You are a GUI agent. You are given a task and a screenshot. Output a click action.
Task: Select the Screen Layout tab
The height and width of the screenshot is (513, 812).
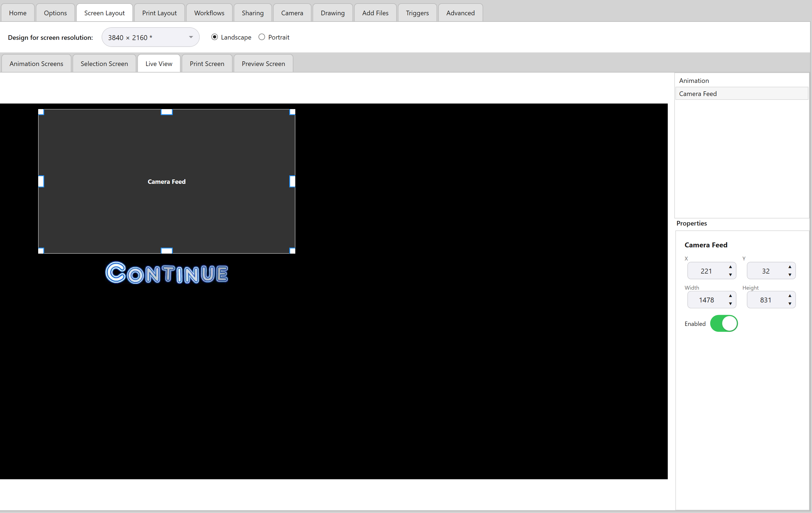pos(104,13)
